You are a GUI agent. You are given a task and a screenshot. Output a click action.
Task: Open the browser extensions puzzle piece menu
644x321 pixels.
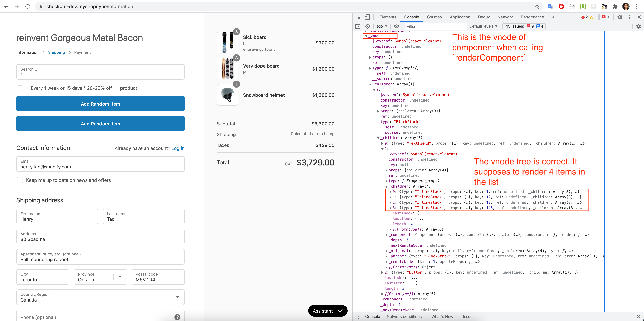[615, 6]
